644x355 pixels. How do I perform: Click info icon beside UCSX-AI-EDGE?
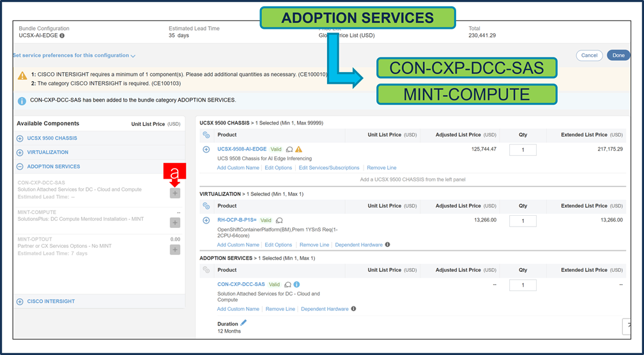[62, 36]
